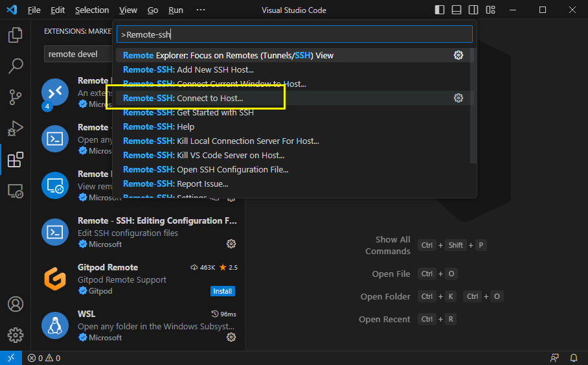Toggle the Panel layout button
588x365 pixels.
click(x=457, y=10)
